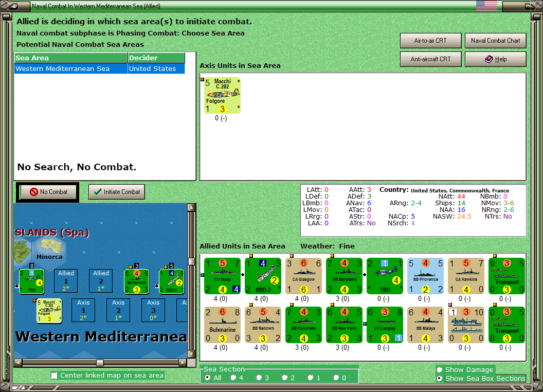Select Sea Section 0 radio button

click(x=336, y=378)
